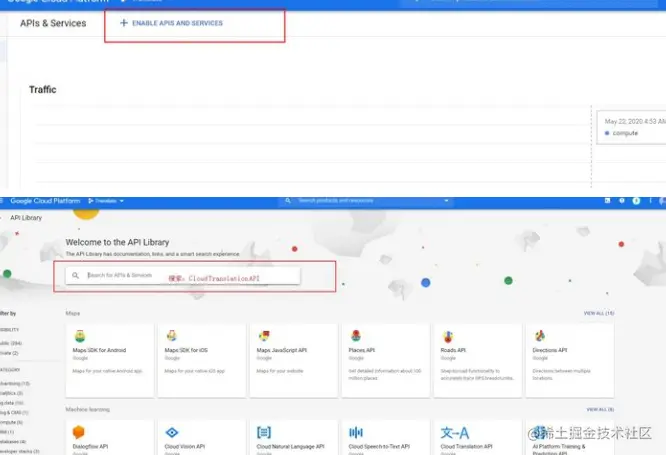Open the vertical dots settings menu
Viewport: 666px width, 455px height.
click(650, 201)
